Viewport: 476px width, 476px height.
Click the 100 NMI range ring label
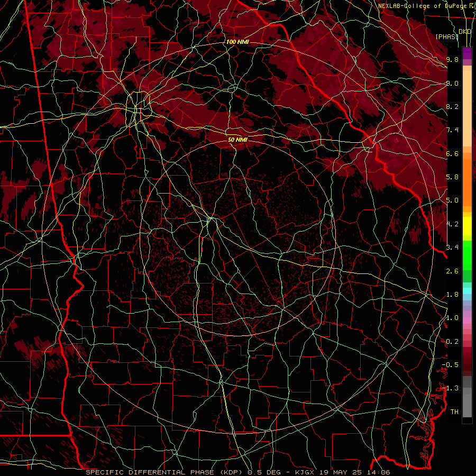click(x=237, y=42)
